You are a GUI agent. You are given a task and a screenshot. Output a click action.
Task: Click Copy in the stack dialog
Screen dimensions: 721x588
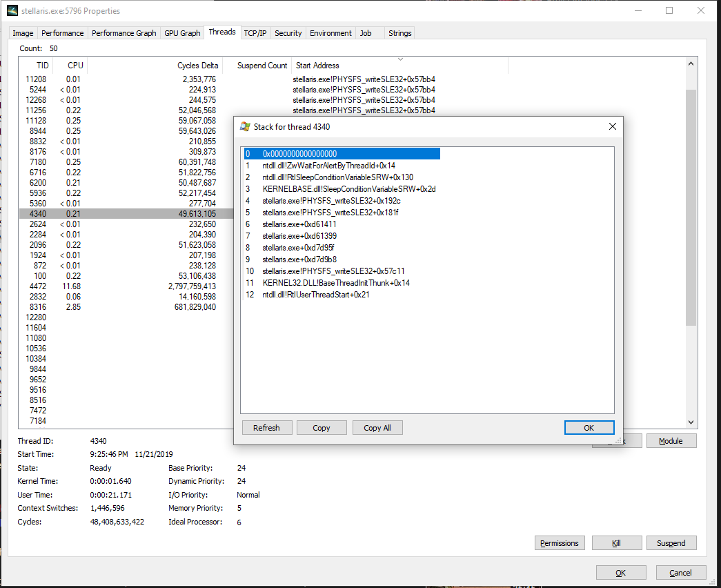click(322, 428)
